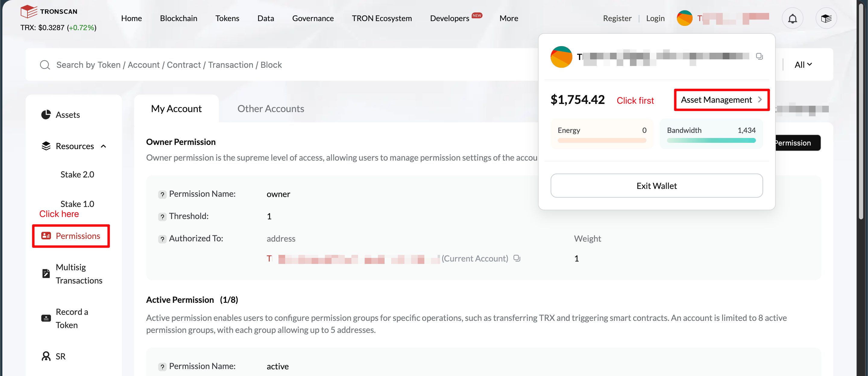Click the large avatar in the wallet popup

click(561, 57)
